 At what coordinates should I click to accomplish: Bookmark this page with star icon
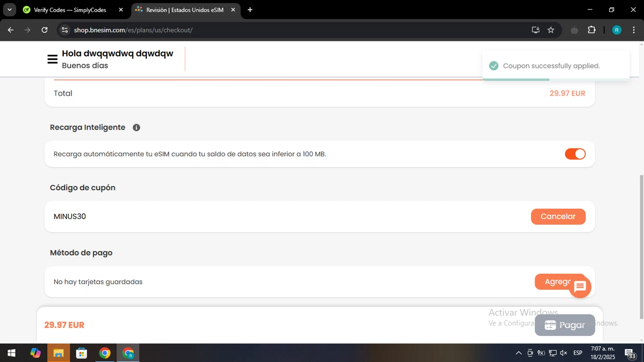coord(551,30)
